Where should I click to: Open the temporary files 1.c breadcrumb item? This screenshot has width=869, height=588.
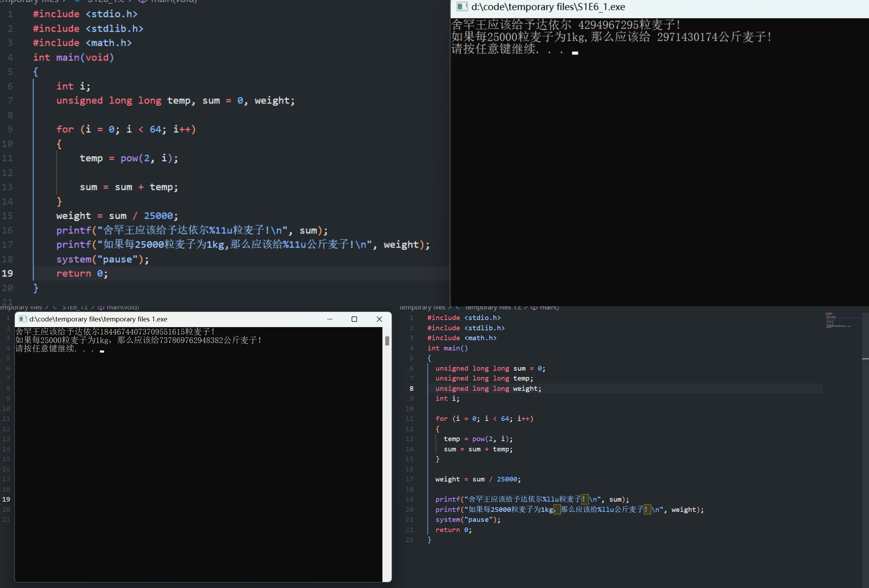point(493,307)
